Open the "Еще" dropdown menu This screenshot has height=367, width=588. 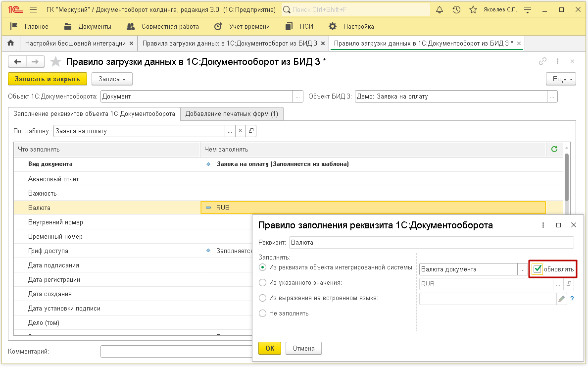click(x=561, y=79)
